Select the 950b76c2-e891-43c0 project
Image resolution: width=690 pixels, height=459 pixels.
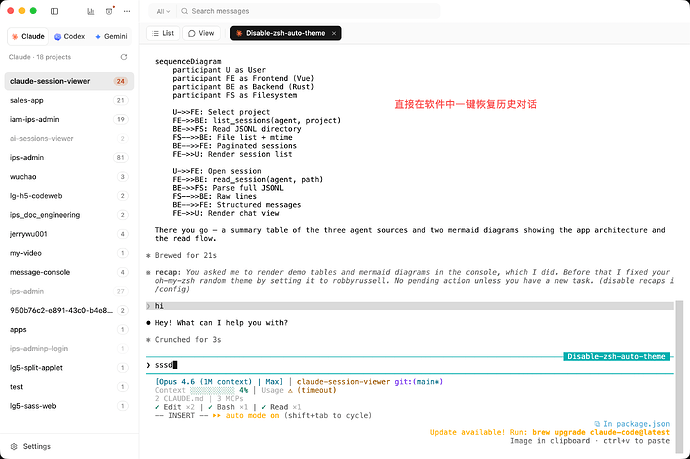coord(69,310)
